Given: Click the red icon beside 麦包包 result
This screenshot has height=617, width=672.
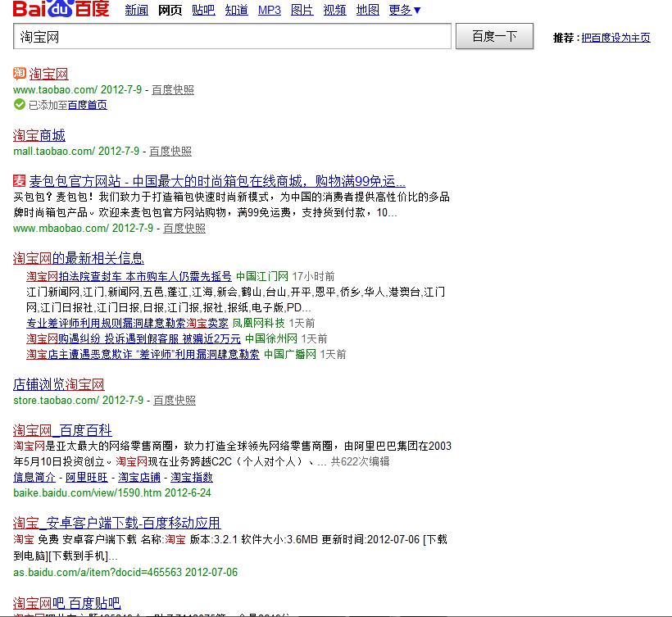Looking at the screenshot, I should pos(20,181).
